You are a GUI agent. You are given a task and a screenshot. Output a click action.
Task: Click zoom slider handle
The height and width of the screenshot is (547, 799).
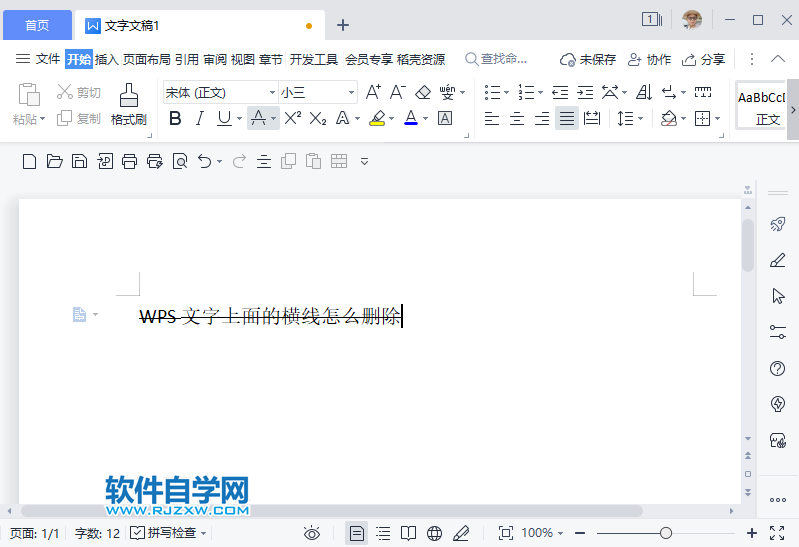(665, 533)
